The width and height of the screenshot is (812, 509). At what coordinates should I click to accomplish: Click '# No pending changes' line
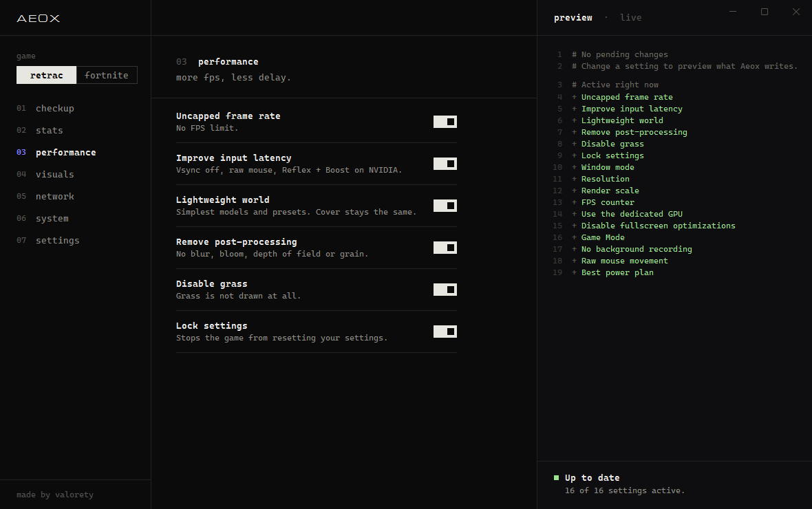pos(620,54)
